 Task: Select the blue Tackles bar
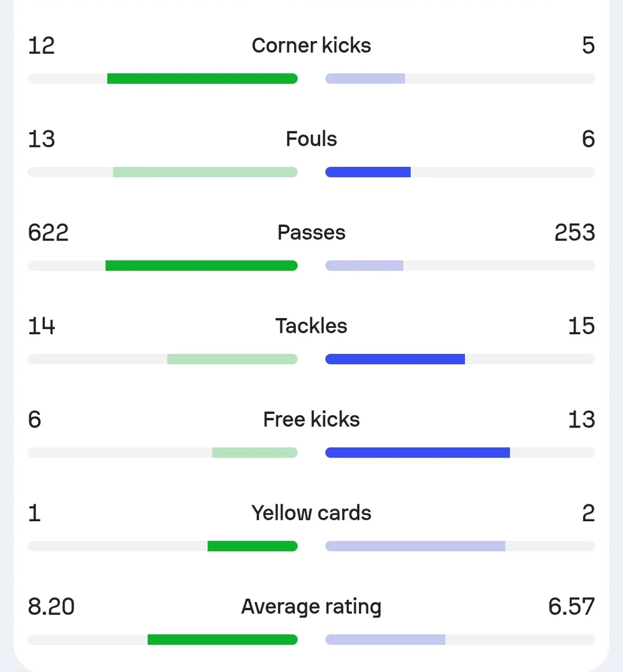tap(395, 358)
